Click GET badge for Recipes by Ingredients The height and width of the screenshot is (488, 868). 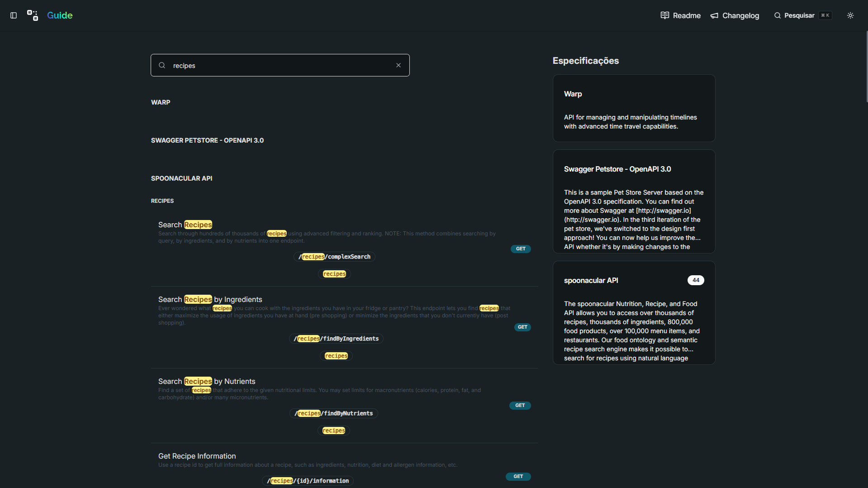point(522,327)
